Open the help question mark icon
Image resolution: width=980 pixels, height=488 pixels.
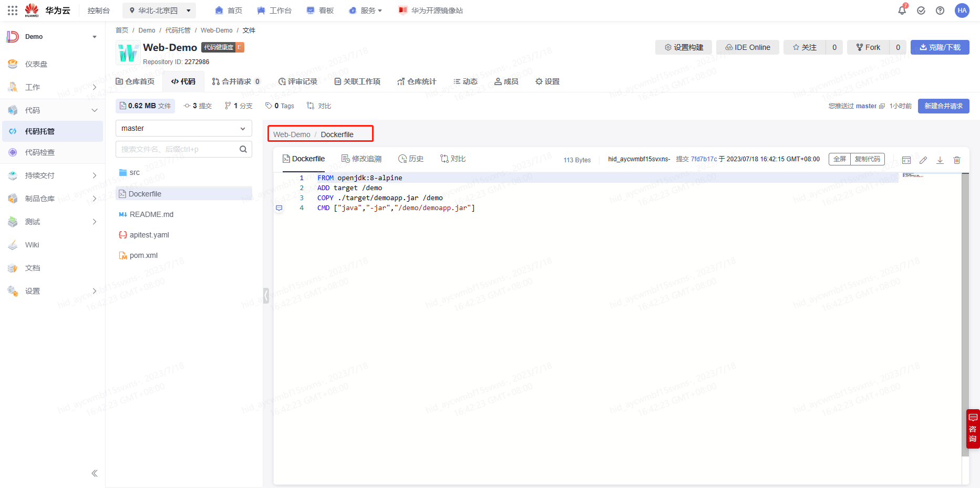(940, 11)
